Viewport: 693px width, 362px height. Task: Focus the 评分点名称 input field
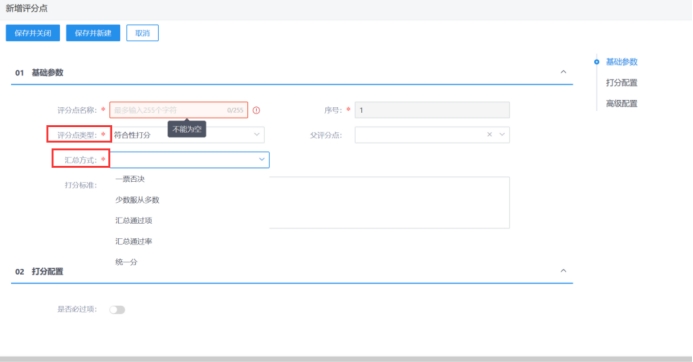coord(179,110)
